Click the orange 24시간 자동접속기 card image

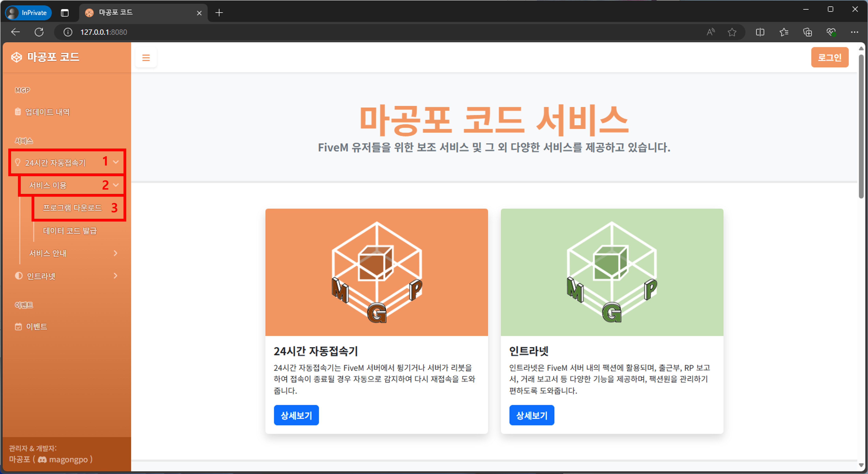click(x=376, y=272)
